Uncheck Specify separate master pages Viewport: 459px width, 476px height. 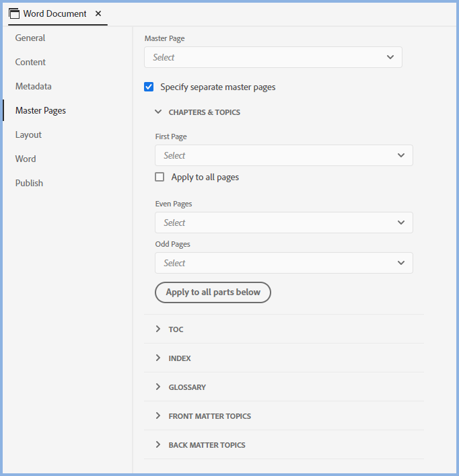[x=149, y=87]
